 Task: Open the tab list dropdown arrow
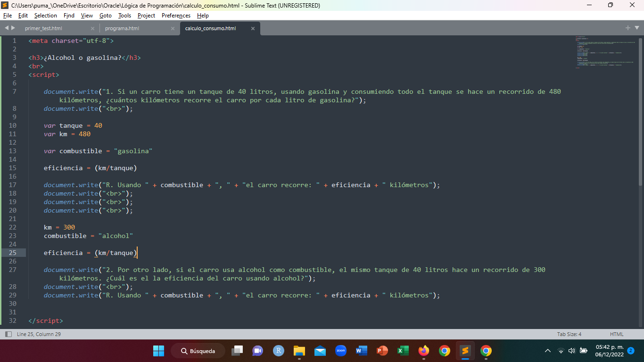coord(637,28)
